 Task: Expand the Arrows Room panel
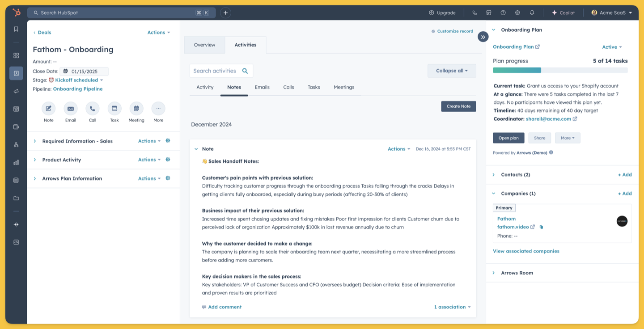[494, 273]
